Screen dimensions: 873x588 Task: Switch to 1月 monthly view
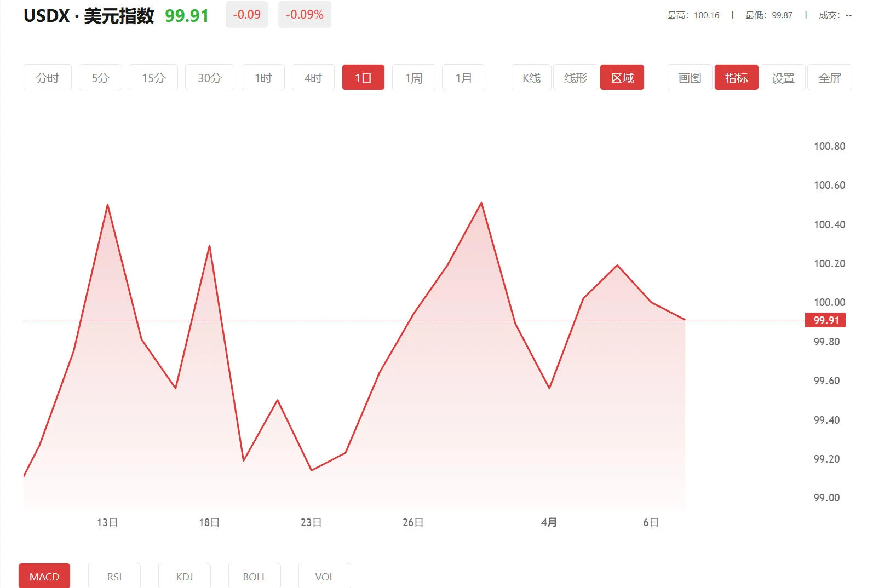click(463, 78)
